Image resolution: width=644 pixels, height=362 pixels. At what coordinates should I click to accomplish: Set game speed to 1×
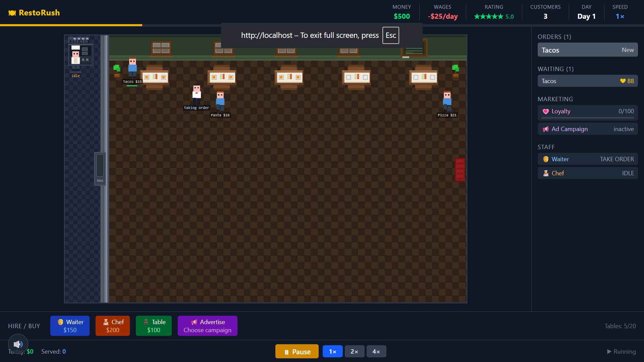point(333,352)
